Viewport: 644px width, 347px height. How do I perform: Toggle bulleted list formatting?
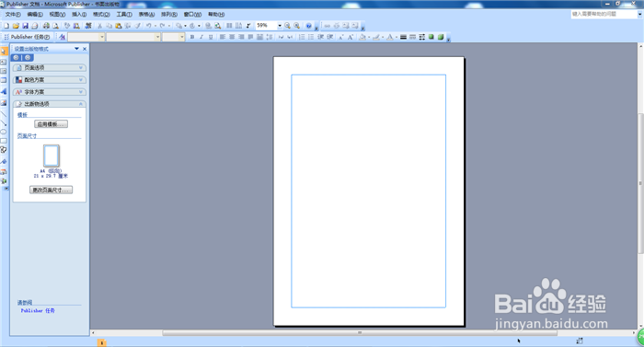tap(311, 37)
